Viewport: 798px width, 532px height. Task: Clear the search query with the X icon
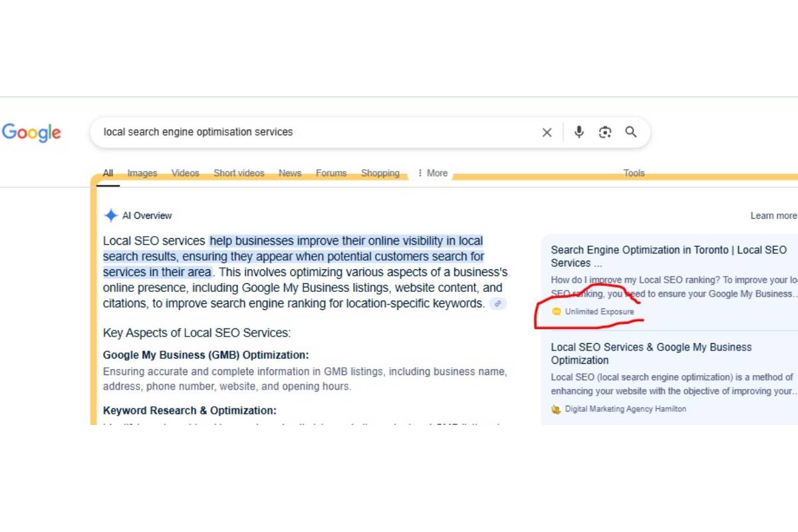click(x=547, y=132)
